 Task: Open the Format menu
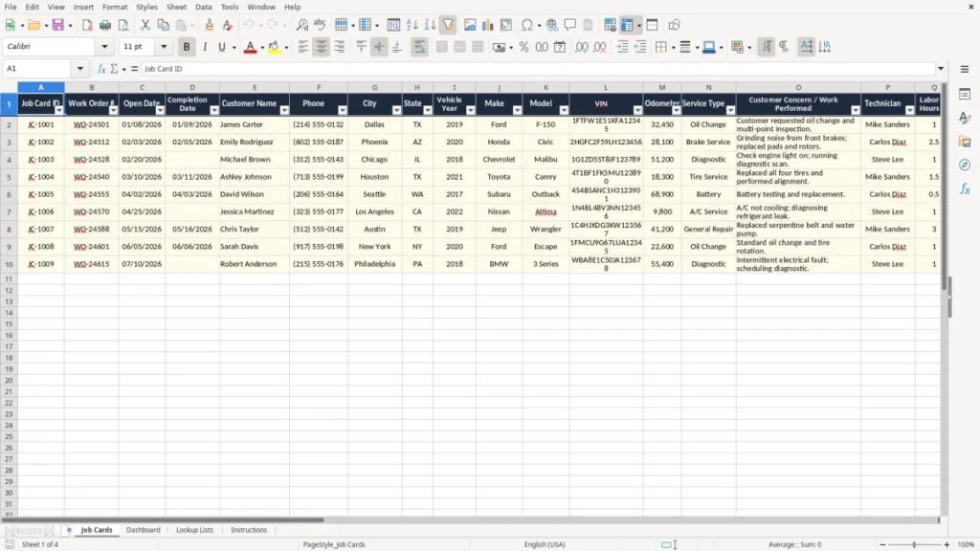(x=115, y=7)
